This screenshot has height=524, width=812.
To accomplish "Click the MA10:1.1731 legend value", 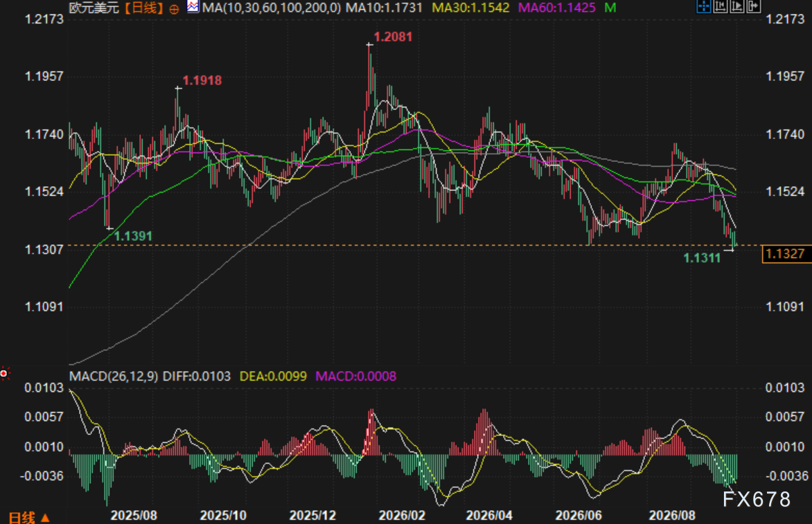I will tap(385, 8).
